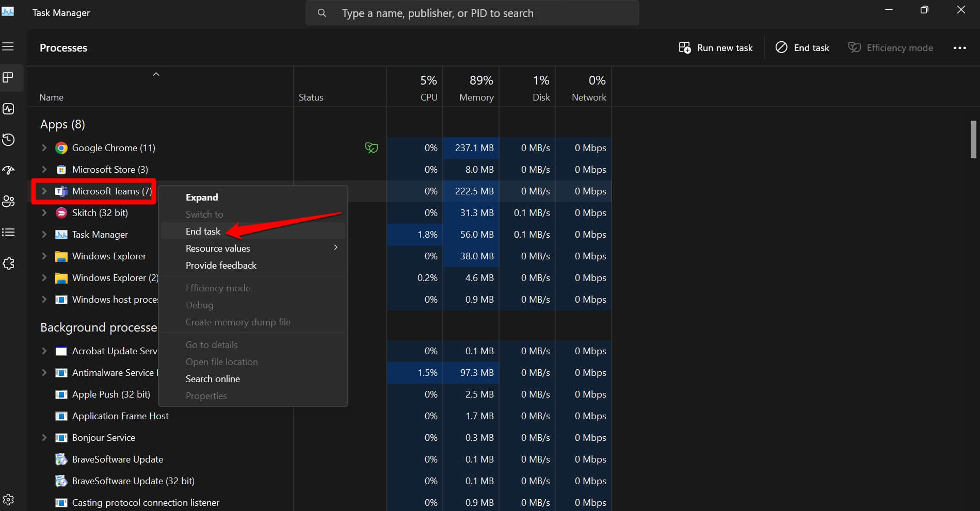This screenshot has height=511, width=980.
Task: Click Run new task button
Action: point(715,48)
